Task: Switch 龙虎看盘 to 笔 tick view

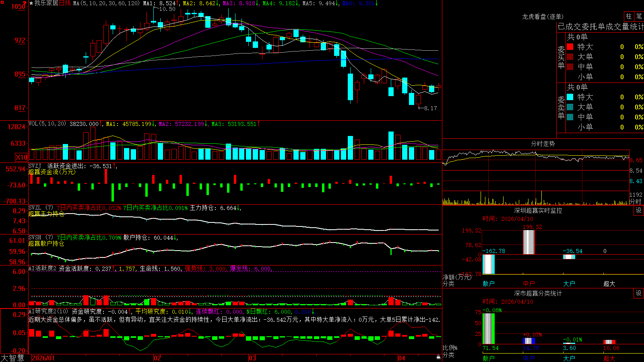Action: pos(639,16)
